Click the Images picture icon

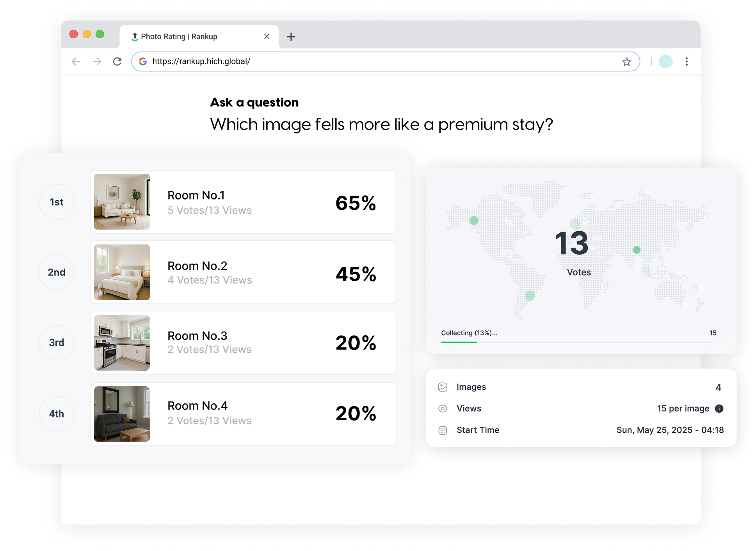click(x=443, y=387)
